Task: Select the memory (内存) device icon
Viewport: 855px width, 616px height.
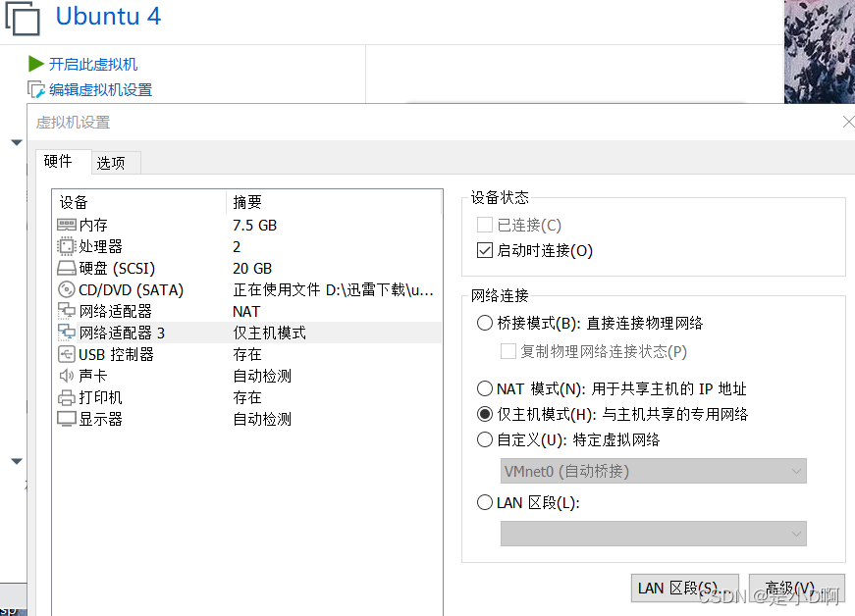Action: (67, 225)
